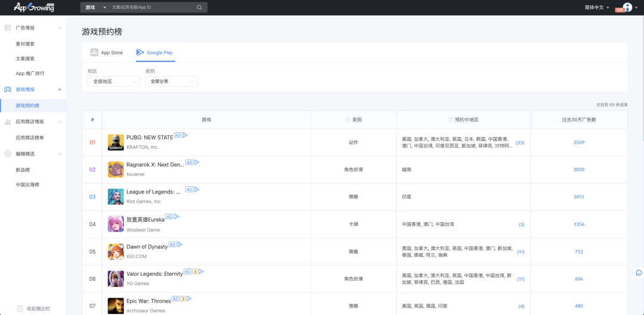The height and width of the screenshot is (315, 644).
Task: Click AD badge next to Ragnarok X
Action: [190, 163]
